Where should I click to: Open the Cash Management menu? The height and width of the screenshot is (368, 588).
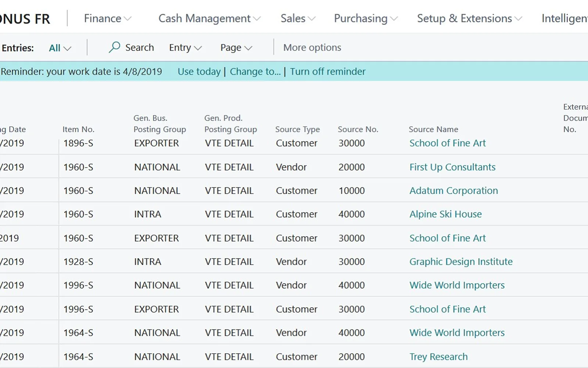coord(209,18)
